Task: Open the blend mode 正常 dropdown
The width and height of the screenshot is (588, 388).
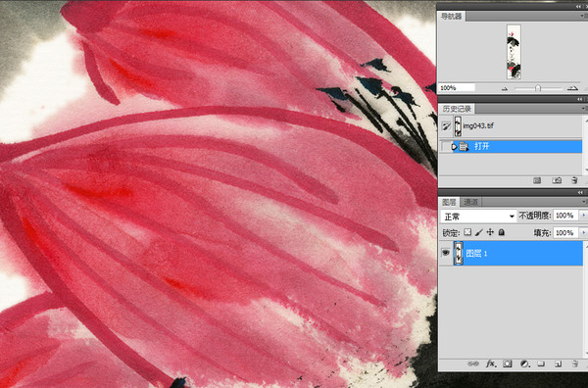Action: click(478, 217)
